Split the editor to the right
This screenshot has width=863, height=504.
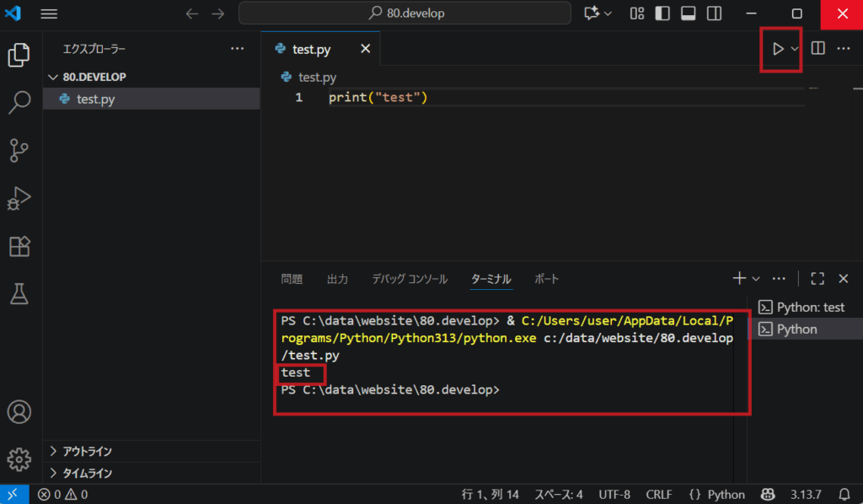click(x=817, y=49)
